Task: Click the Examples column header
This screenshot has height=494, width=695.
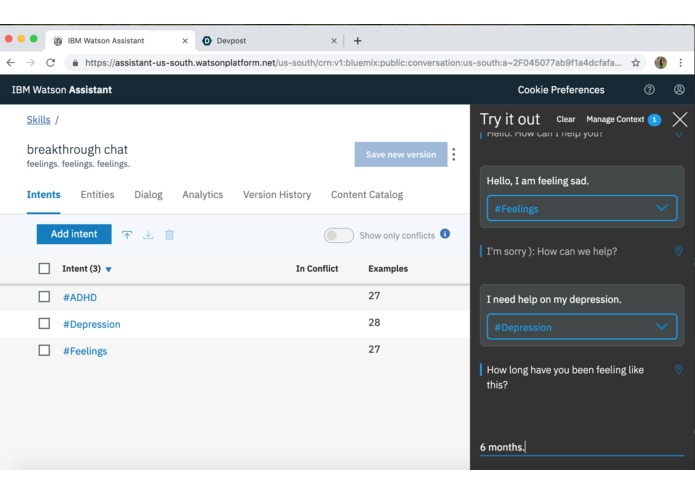Action: click(388, 268)
